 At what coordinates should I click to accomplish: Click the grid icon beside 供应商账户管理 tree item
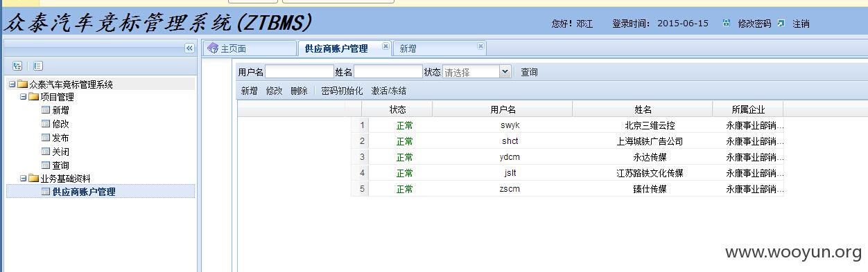pyautogui.click(x=46, y=192)
